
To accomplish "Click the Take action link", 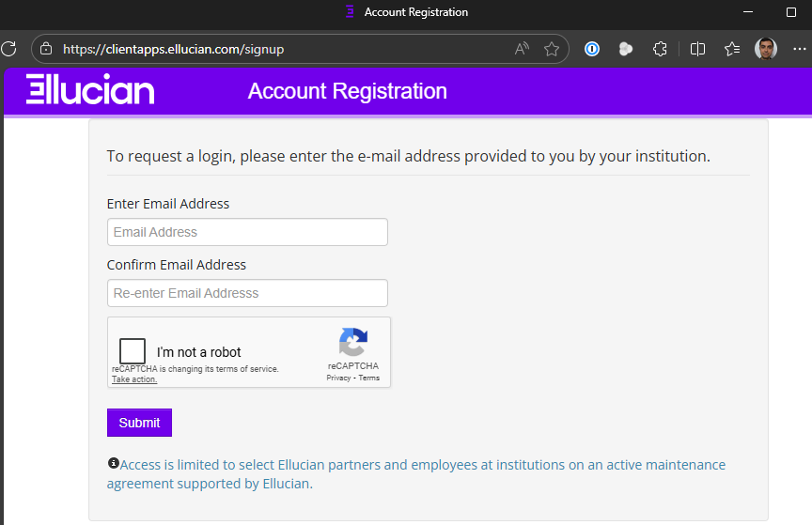I will pyautogui.click(x=134, y=379).
